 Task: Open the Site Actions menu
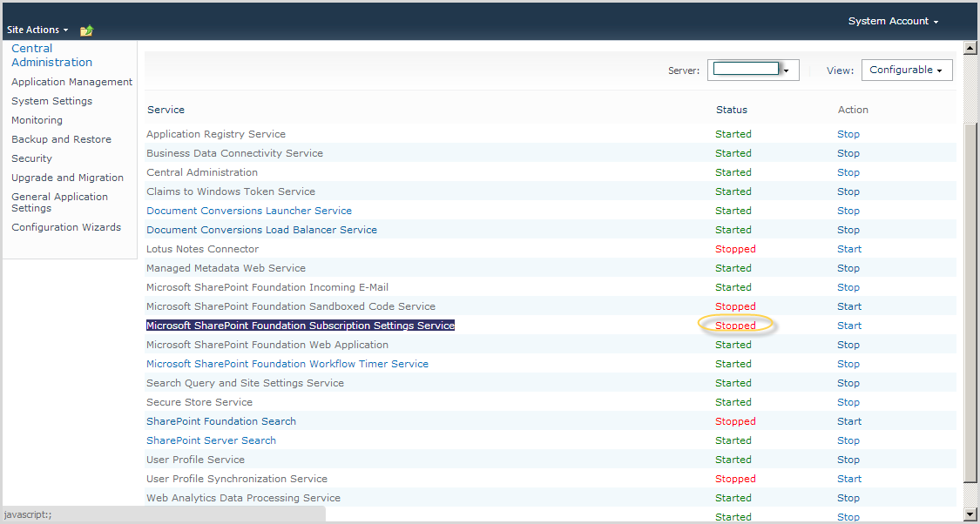(x=37, y=30)
